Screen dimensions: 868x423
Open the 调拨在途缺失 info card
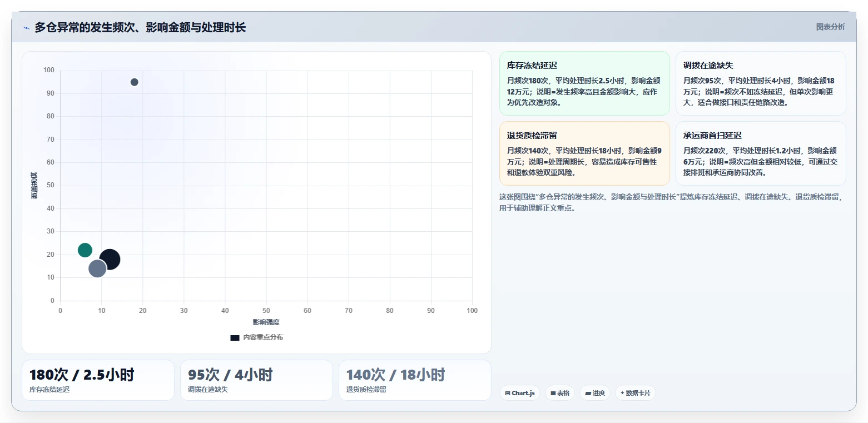(x=761, y=83)
